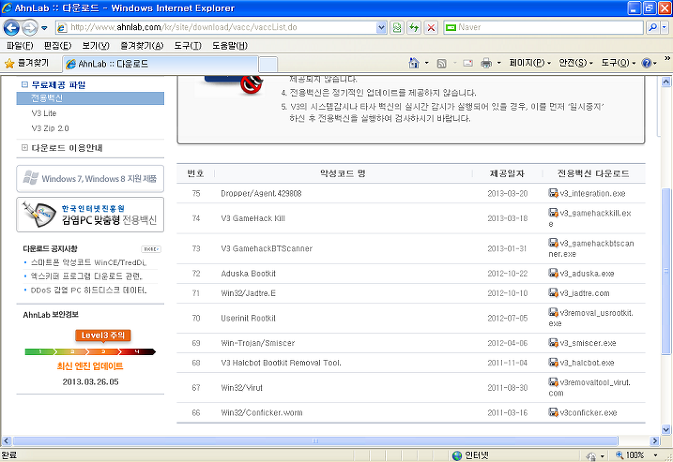The image size is (673, 462).
Task: Expand the 다운로드 이용안내 section
Action: click(24, 148)
